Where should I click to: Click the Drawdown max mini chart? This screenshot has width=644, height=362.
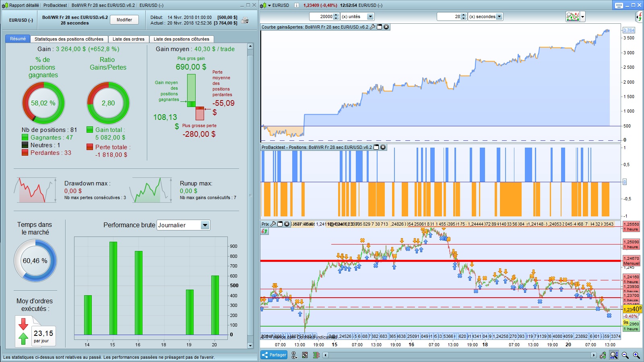tap(35, 190)
